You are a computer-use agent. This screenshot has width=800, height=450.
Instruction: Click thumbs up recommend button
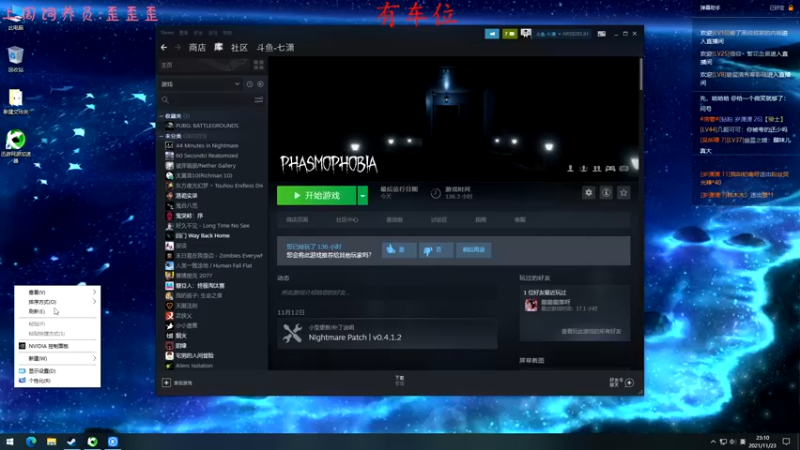[x=398, y=249]
